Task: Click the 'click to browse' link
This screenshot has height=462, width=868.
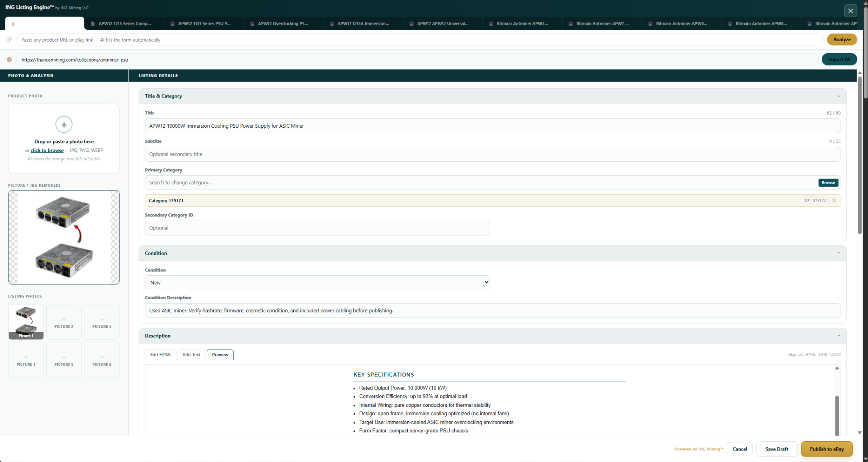Action: pos(47,150)
